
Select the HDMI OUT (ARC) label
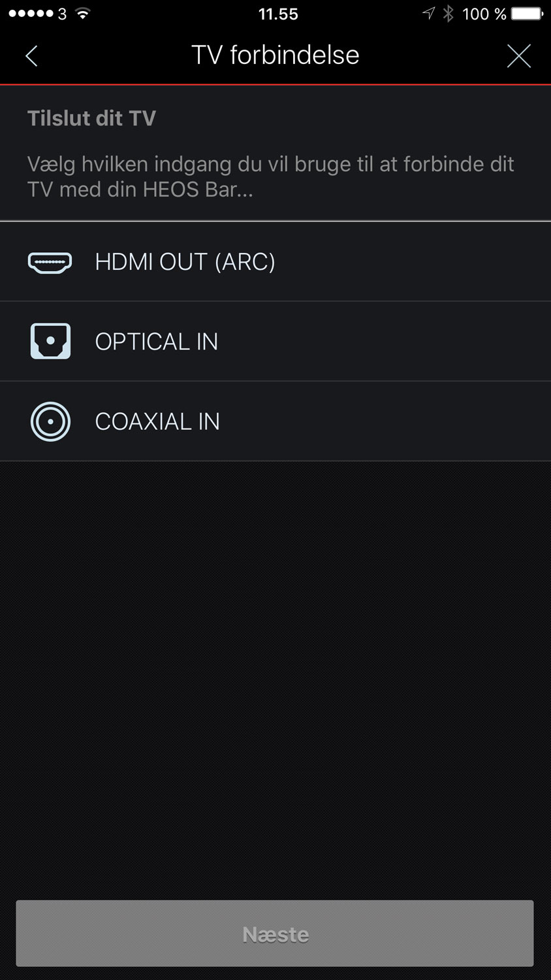point(185,262)
